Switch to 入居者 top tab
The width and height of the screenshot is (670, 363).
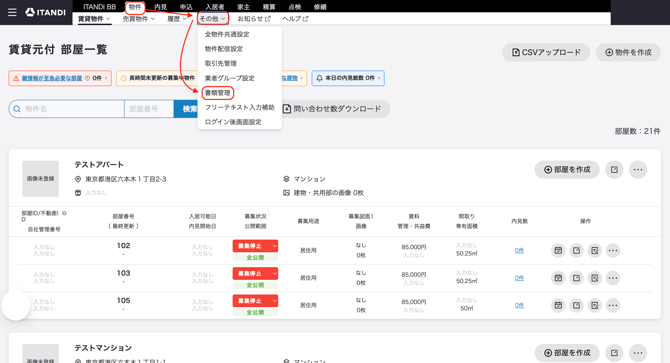tap(215, 7)
